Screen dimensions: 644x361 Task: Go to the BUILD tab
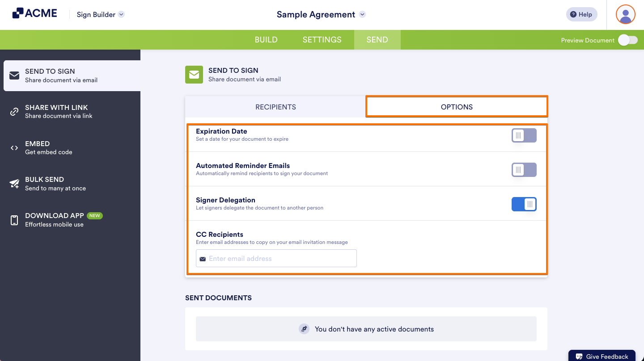[x=266, y=40]
